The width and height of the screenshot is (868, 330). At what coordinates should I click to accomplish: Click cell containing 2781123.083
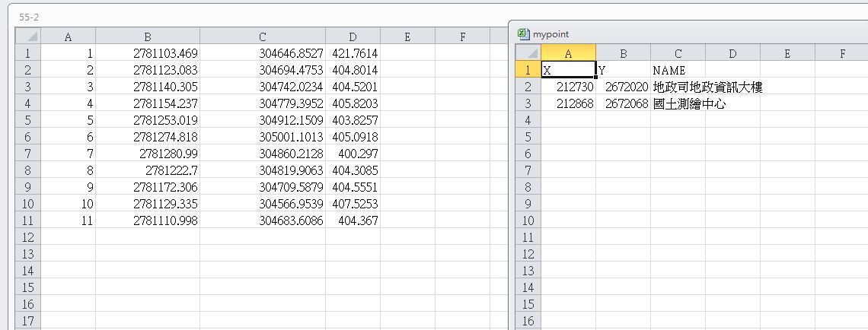click(148, 70)
